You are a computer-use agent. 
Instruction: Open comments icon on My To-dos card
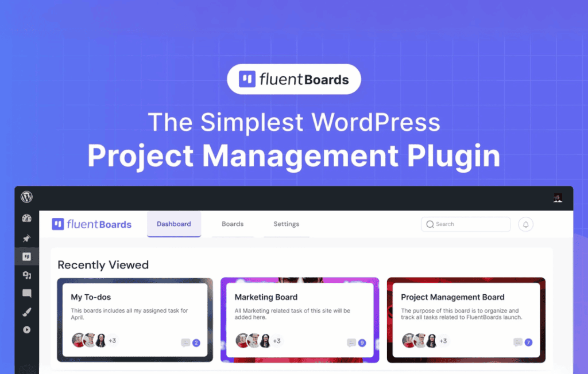(185, 342)
